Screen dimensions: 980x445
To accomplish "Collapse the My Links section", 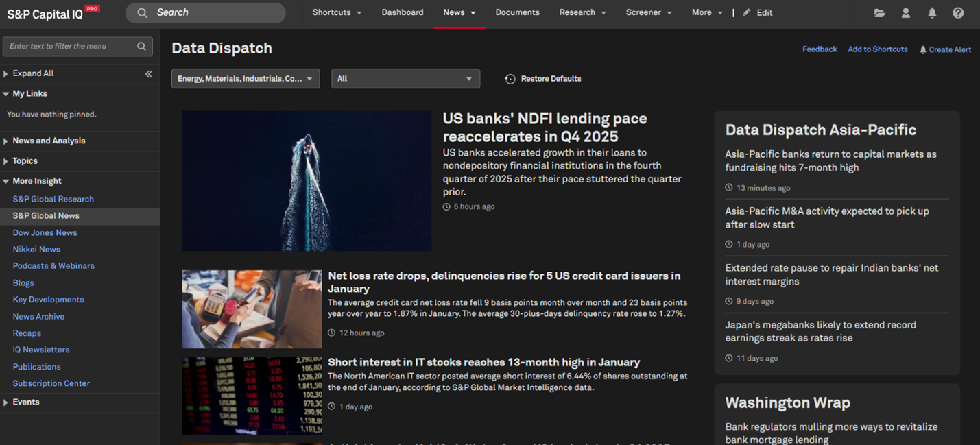I will coord(5,94).
